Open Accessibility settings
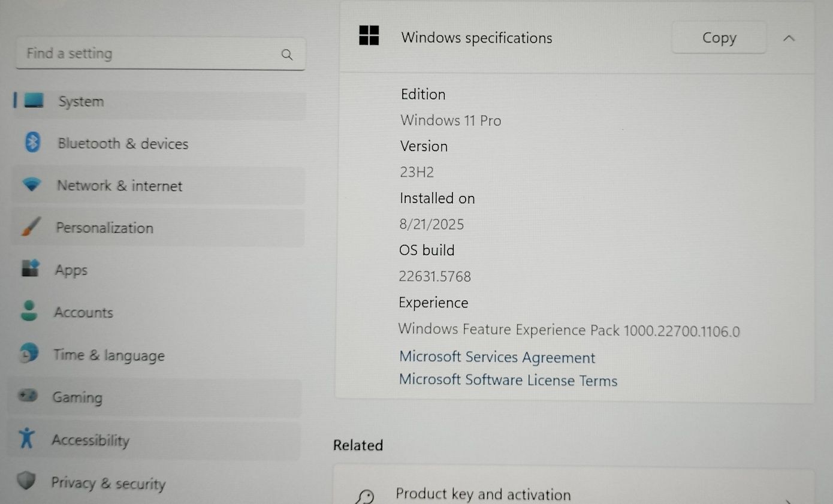Screen dimensions: 833x504 [154, 440]
